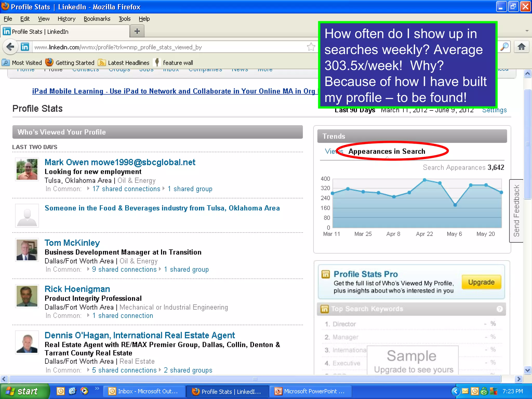Click the browser Back arrow button

coord(10,47)
